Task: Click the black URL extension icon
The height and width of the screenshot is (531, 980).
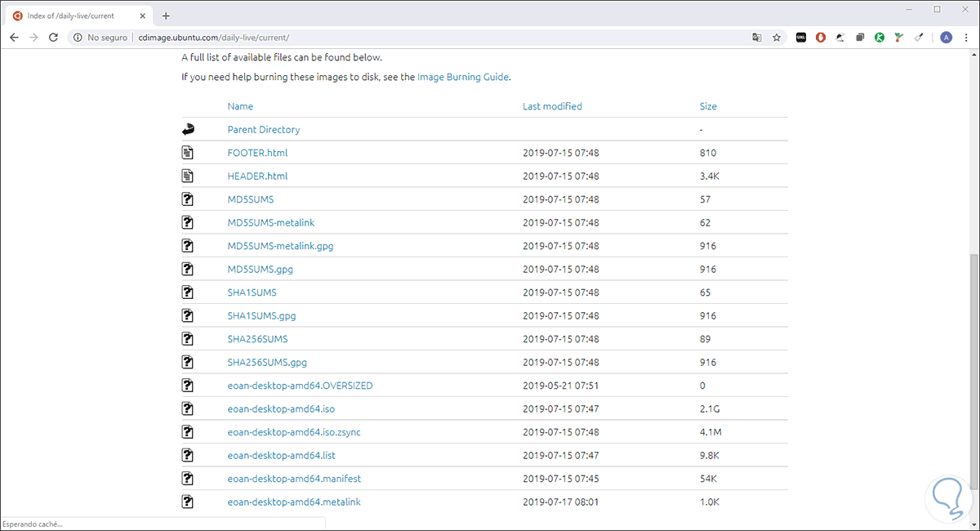Action: (x=801, y=38)
